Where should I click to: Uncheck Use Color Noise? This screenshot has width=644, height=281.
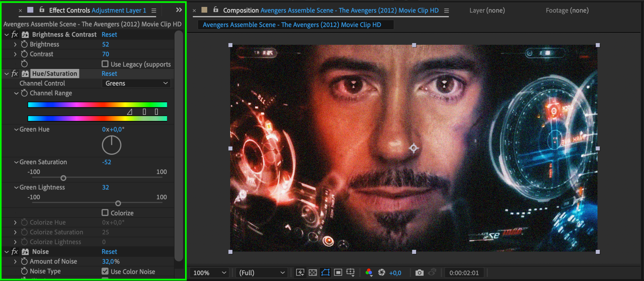(105, 271)
